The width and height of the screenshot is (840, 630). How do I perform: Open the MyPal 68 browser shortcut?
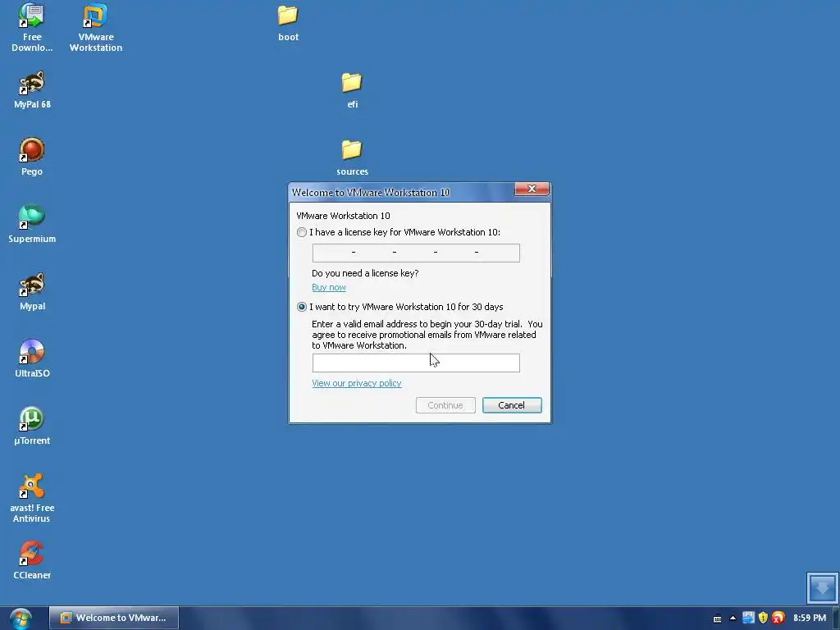click(x=32, y=89)
